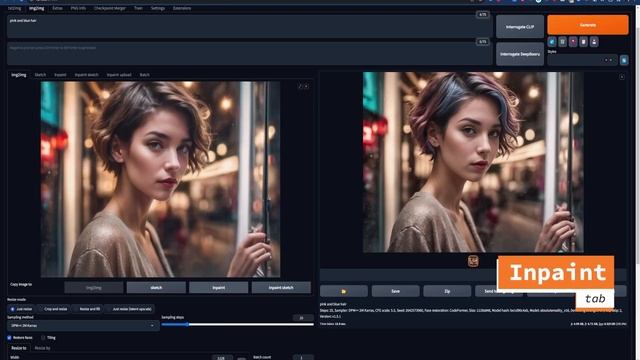The image size is (640, 360).
Task: Open the Train tab
Action: tap(138, 8)
